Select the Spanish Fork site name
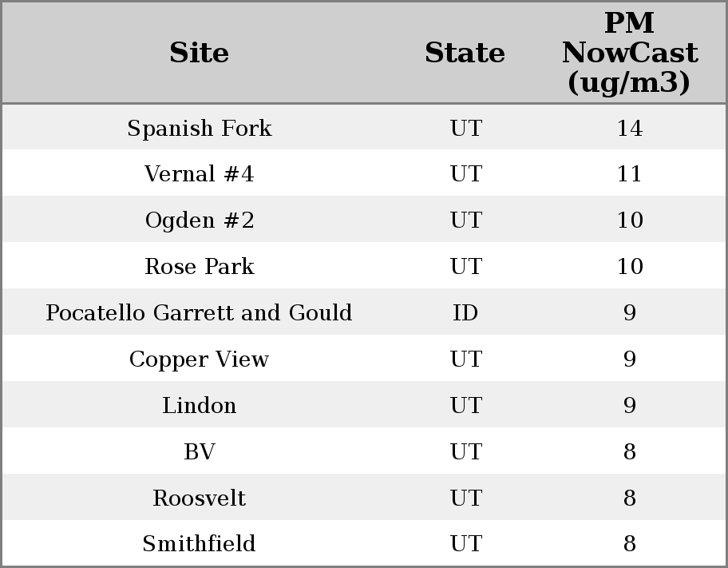 (x=199, y=129)
